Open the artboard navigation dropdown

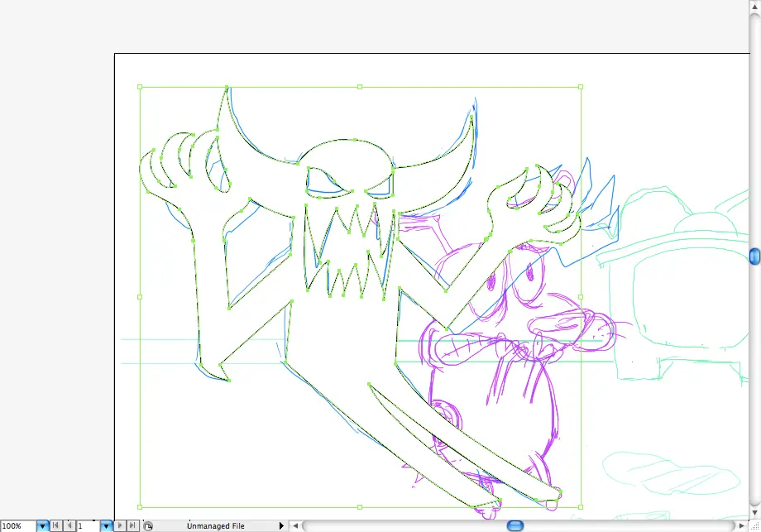coord(106,525)
